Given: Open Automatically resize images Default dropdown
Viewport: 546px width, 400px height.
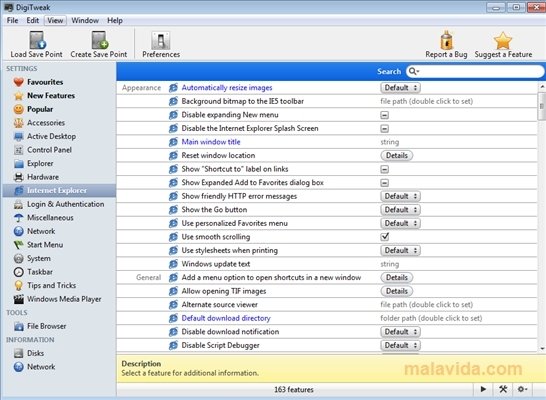Looking at the screenshot, I should [x=400, y=88].
